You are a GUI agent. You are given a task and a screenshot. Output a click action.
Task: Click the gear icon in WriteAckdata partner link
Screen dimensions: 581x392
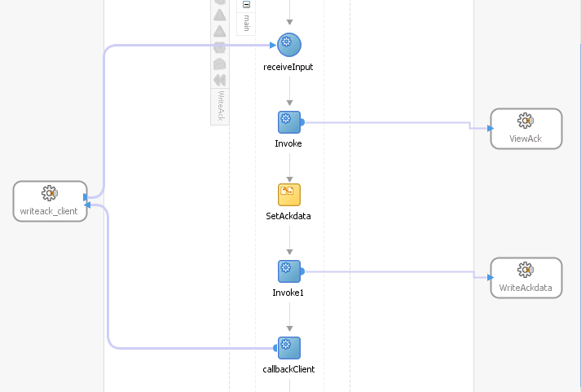(526, 270)
